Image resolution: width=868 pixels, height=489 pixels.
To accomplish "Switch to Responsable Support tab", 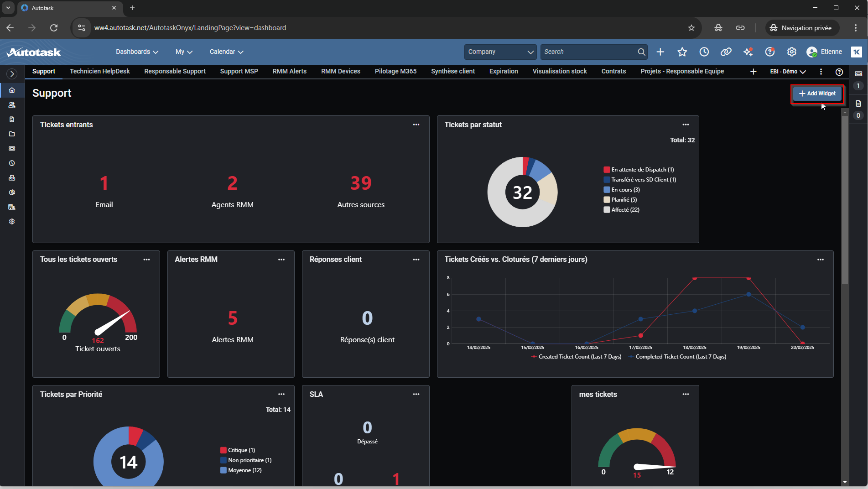I will pos(175,72).
